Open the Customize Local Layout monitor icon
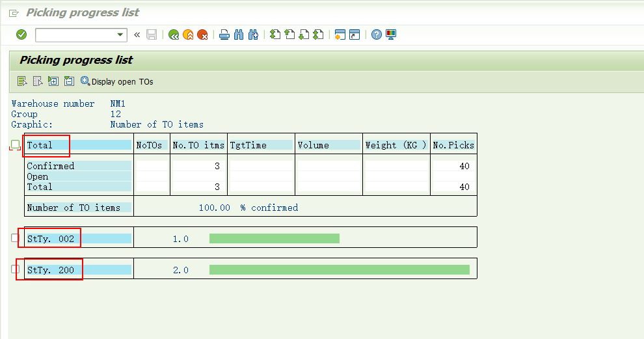 [x=391, y=35]
